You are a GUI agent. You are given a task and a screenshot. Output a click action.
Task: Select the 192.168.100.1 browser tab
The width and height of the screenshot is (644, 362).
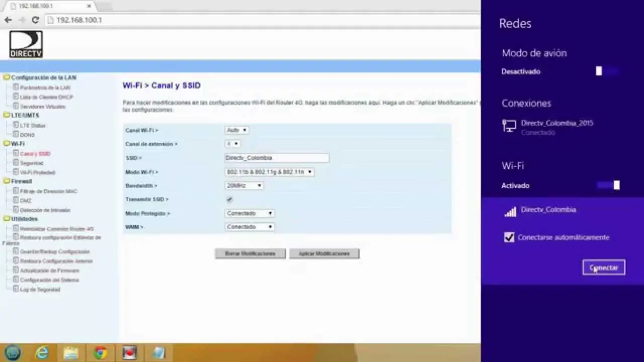tap(48, 6)
